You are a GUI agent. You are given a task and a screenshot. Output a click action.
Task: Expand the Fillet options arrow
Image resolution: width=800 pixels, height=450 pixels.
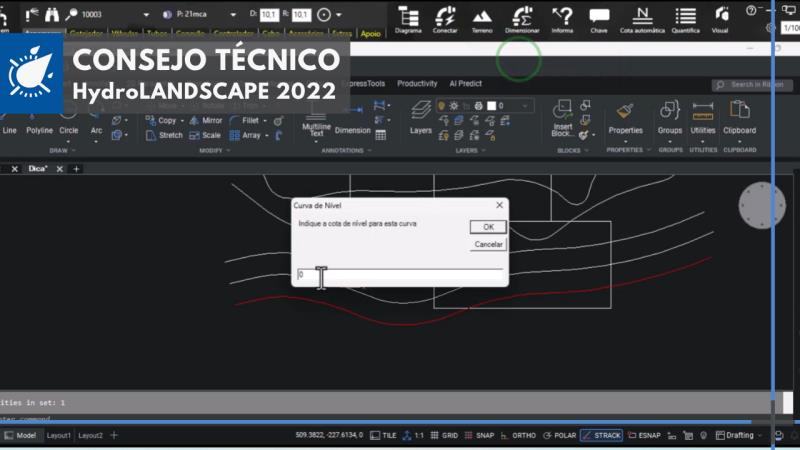(265, 121)
